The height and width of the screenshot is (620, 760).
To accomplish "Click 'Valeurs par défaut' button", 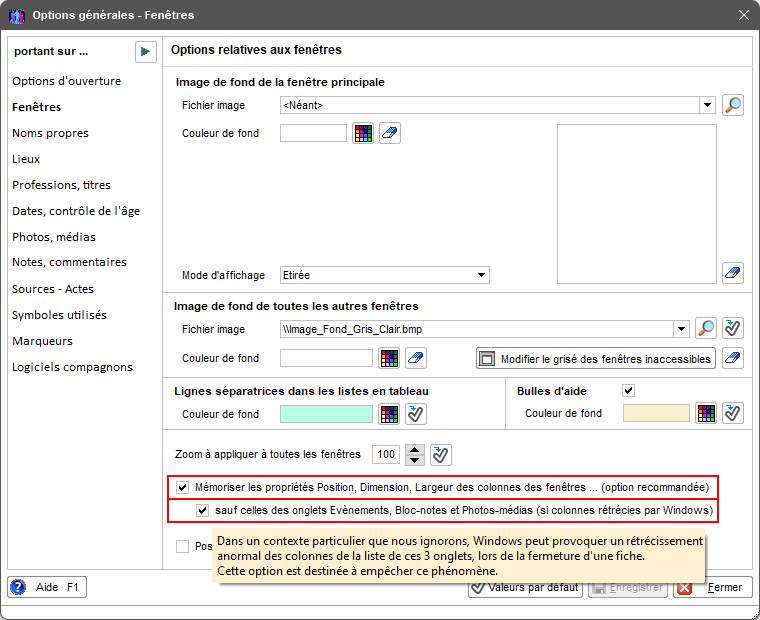I will click(525, 588).
